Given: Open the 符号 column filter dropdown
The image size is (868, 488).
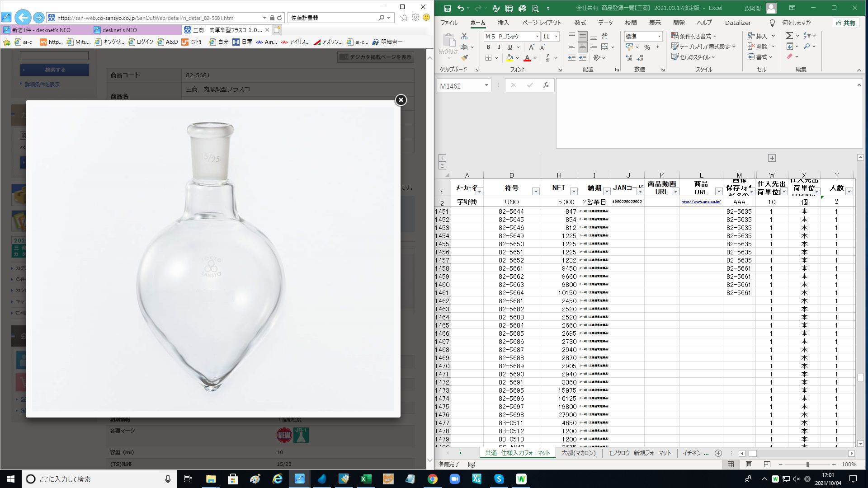Looking at the screenshot, I should 535,192.
